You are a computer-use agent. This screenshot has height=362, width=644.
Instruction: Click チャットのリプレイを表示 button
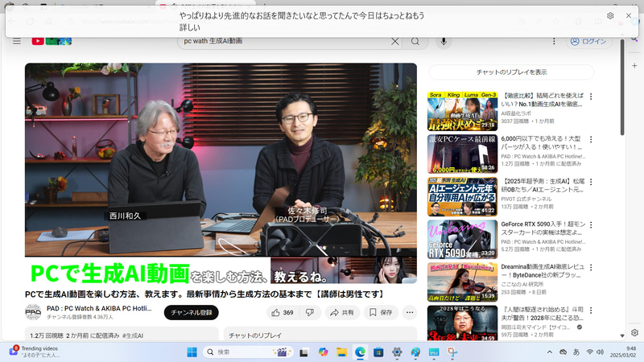(511, 72)
